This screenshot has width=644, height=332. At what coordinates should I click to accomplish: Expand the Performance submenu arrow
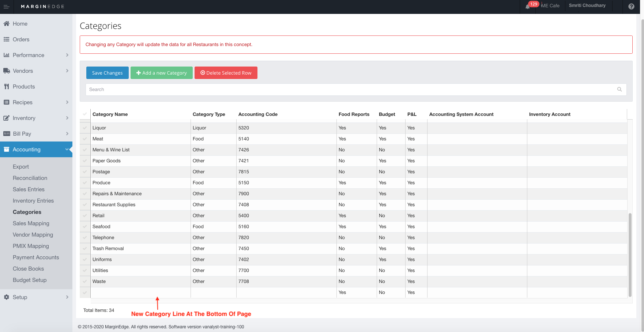pos(67,55)
